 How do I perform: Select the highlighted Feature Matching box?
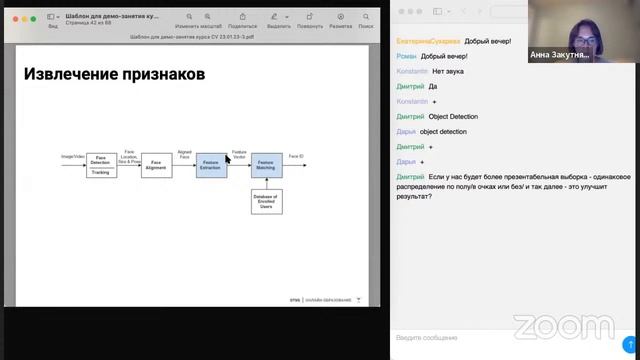coord(267,165)
